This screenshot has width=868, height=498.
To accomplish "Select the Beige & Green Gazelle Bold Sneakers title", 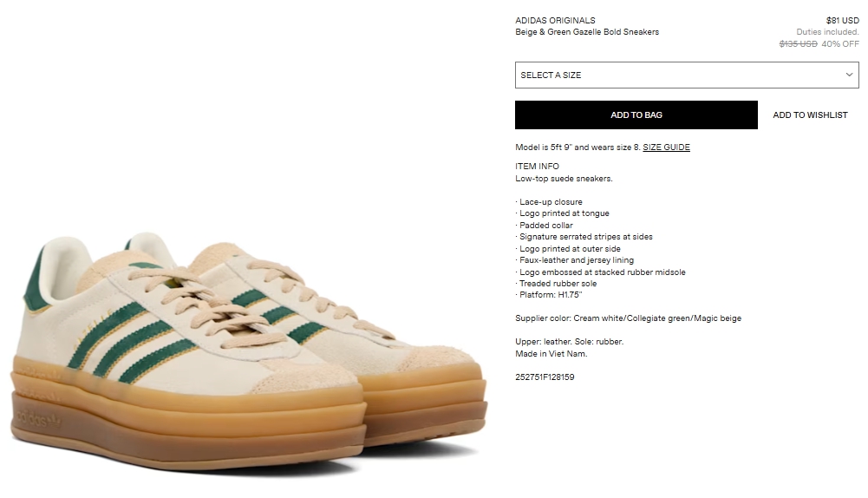I will click(587, 32).
